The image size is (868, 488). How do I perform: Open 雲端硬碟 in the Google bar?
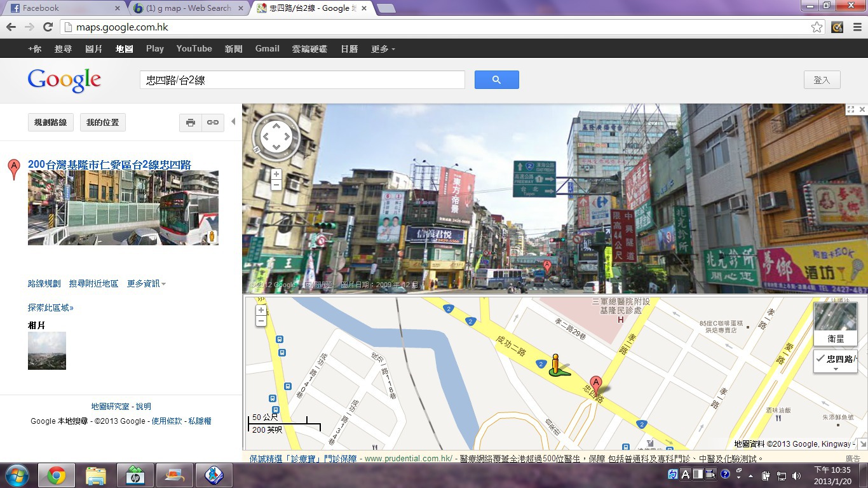(x=309, y=48)
